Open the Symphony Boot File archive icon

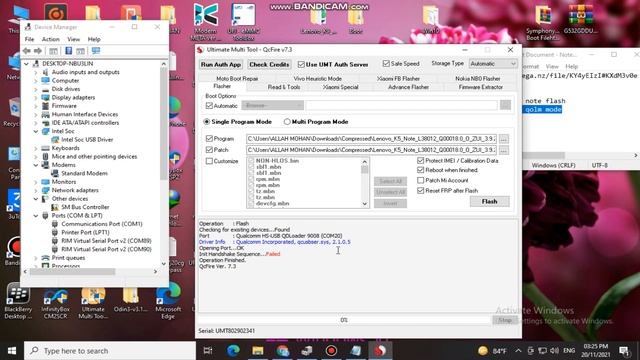coord(543,21)
